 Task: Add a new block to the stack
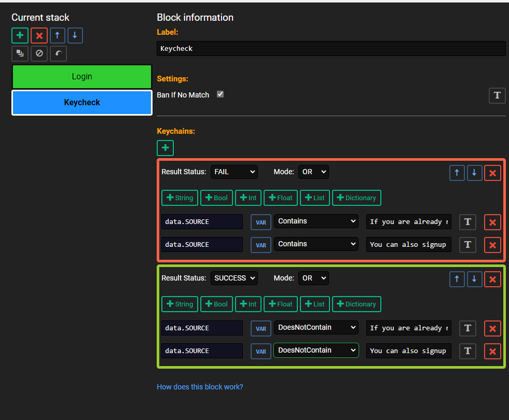pyautogui.click(x=20, y=35)
